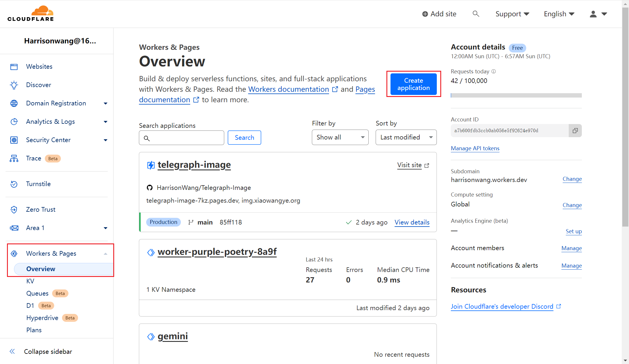Open the English language dropdown
Screen dimensions: 629x364
coord(559,14)
